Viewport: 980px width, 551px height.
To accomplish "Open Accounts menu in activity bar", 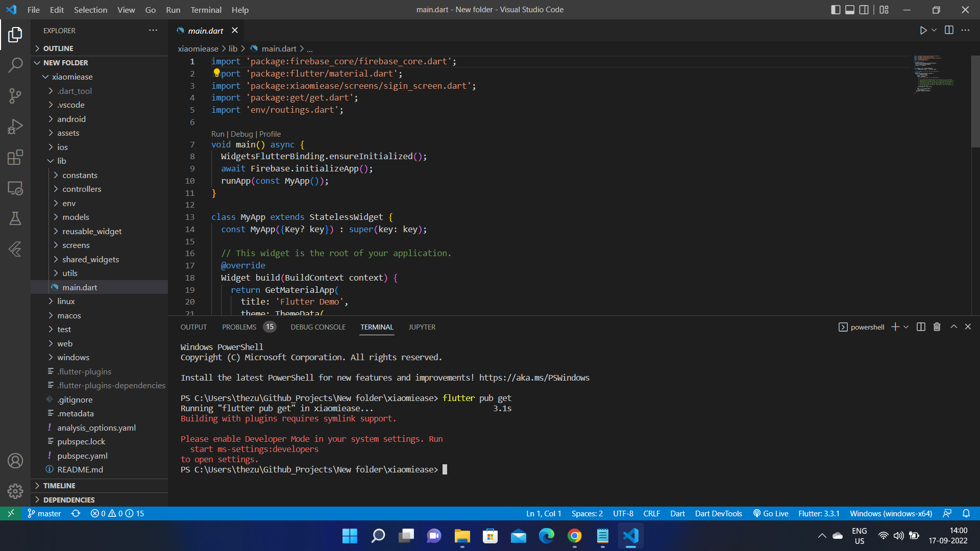I will (x=15, y=461).
